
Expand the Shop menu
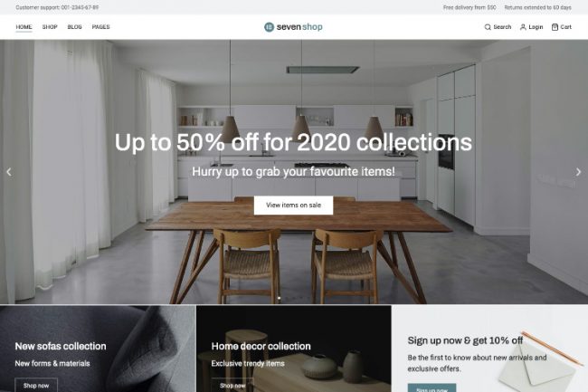(x=50, y=27)
